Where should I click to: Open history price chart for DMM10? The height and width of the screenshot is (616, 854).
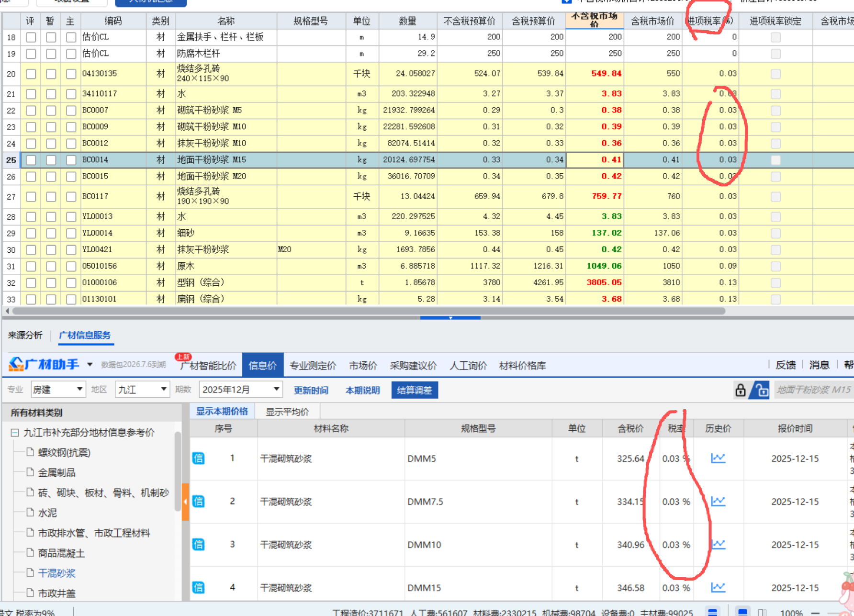718,544
